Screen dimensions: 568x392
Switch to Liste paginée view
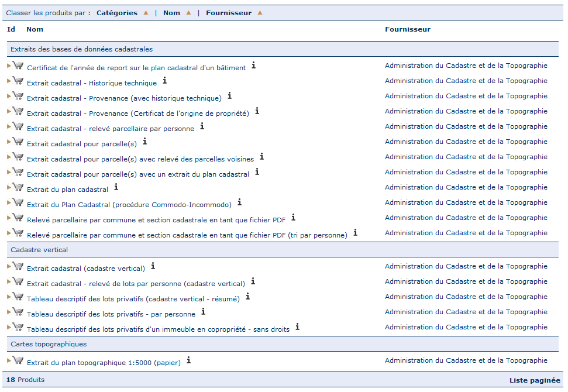coord(534,380)
